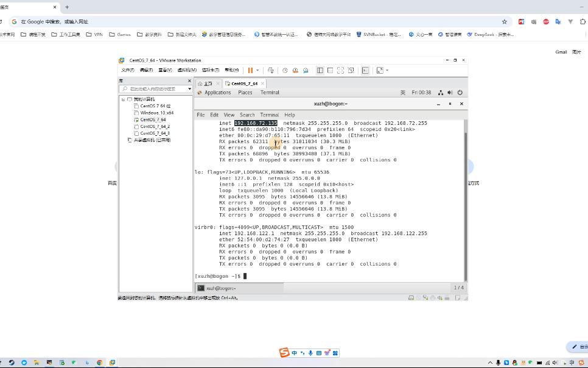Open the snapshot manager
The width and height of the screenshot is (588, 368).
pos(306,70)
